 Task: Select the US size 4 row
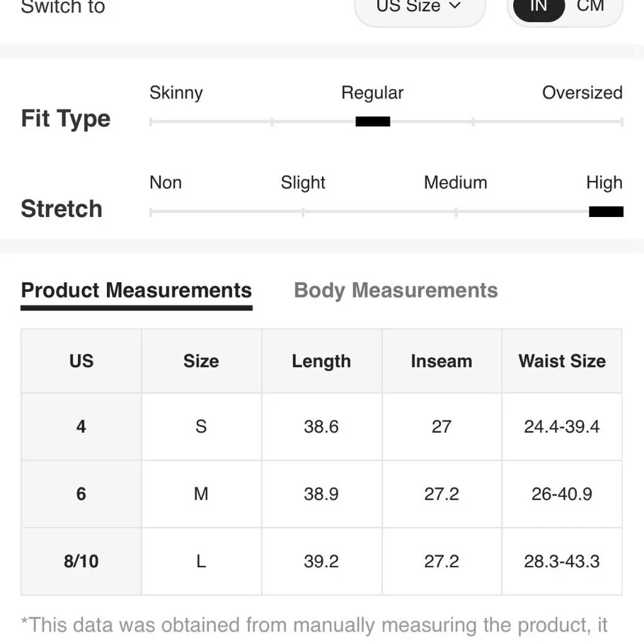(321, 427)
